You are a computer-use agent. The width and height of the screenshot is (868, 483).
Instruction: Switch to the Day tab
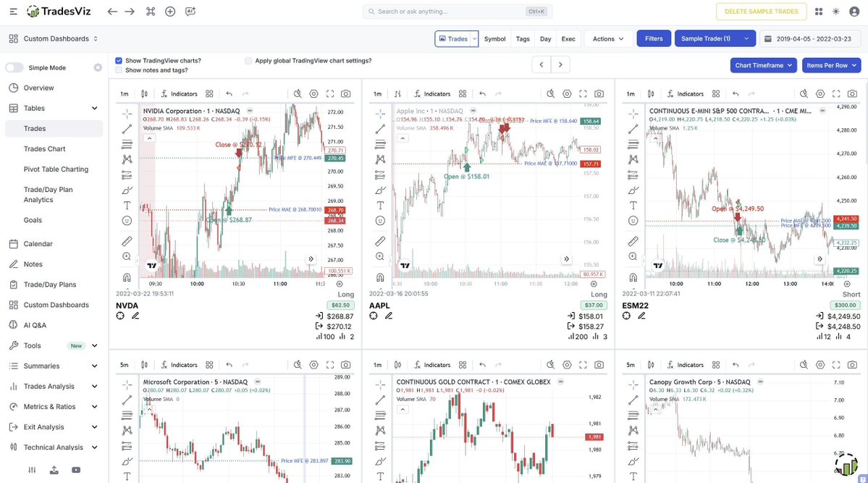(546, 39)
